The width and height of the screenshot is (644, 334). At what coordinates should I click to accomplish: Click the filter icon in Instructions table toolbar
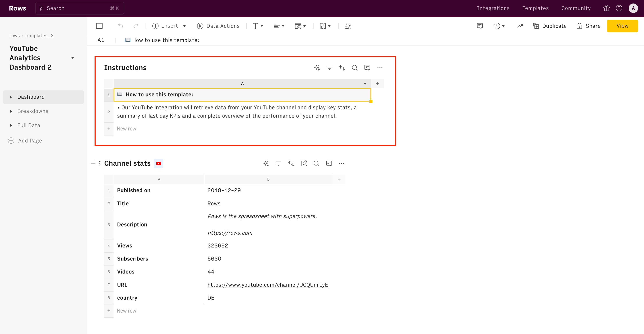click(x=330, y=68)
